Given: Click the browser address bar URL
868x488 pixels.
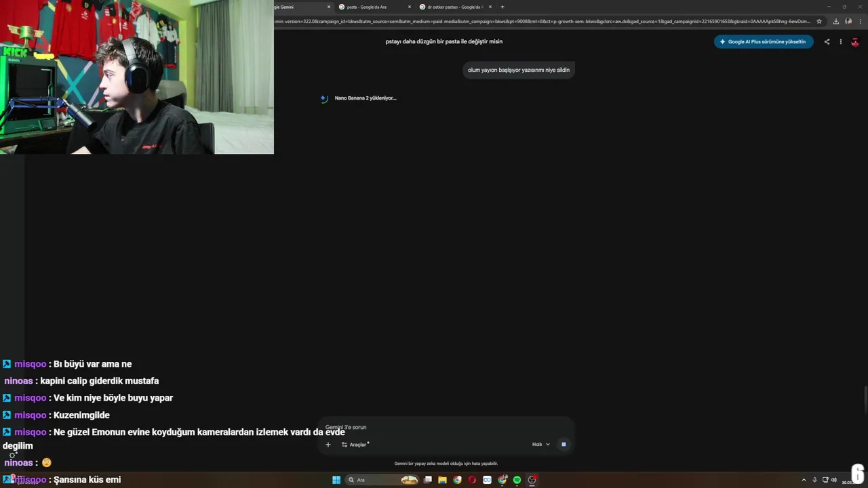Looking at the screenshot, I should 542,22.
